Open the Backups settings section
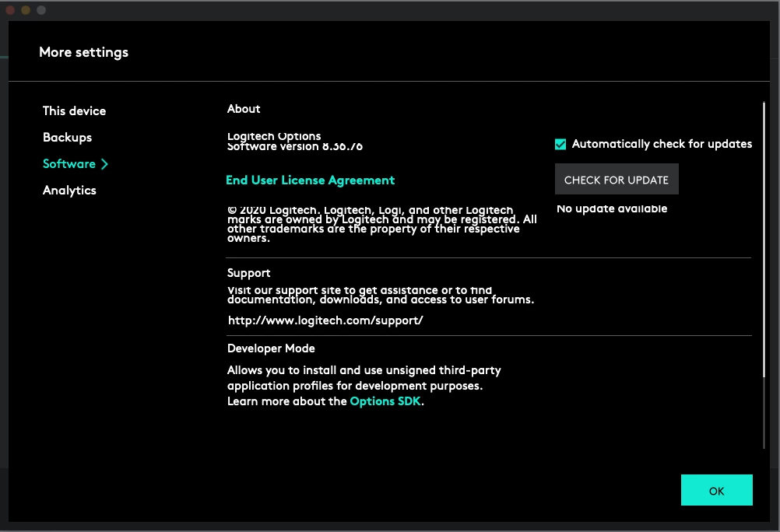Image resolution: width=780 pixels, height=532 pixels. (x=67, y=137)
